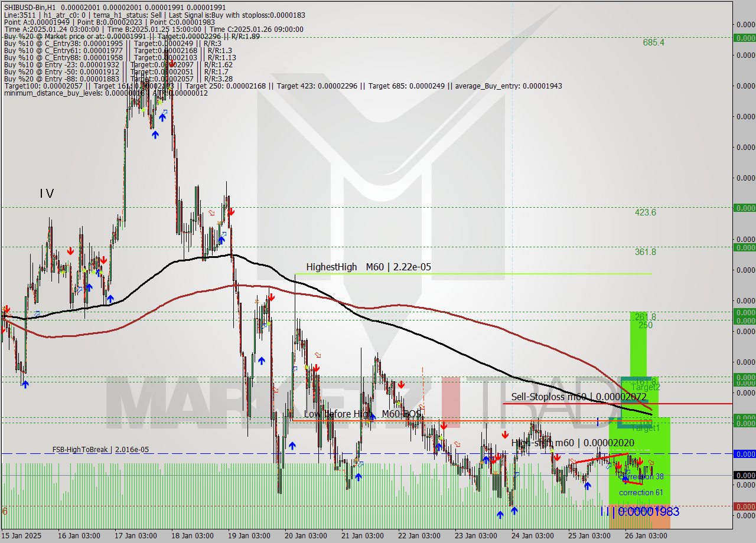Viewport: 756px width, 543px height.
Task: Select the Buy %20 @ Entry -50 line
Action: [x=115, y=71]
